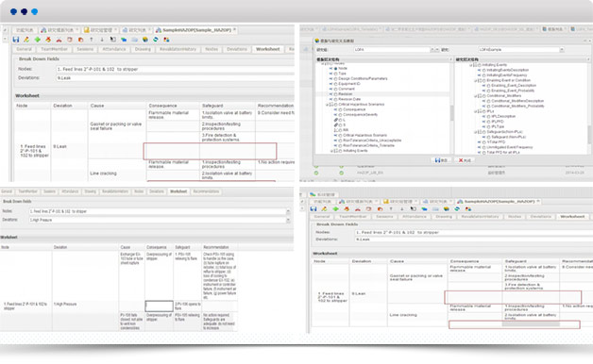The width and height of the screenshot is (593, 364).
Task: Select the Equipment ID radio button
Action: point(335,84)
